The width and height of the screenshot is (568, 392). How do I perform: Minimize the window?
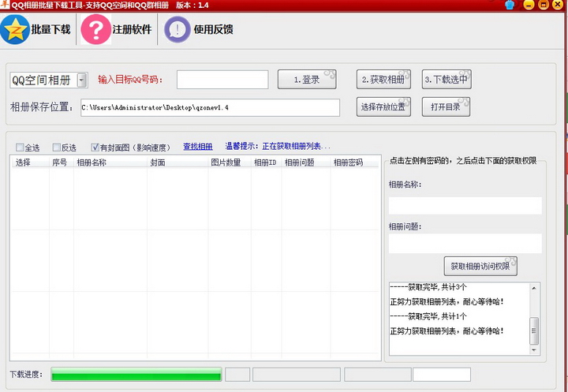coord(529,5)
